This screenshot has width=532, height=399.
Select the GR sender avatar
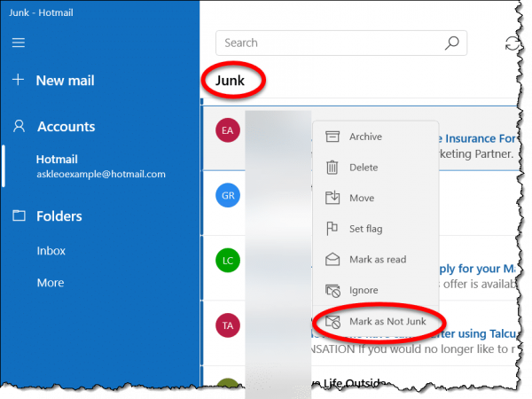[228, 195]
